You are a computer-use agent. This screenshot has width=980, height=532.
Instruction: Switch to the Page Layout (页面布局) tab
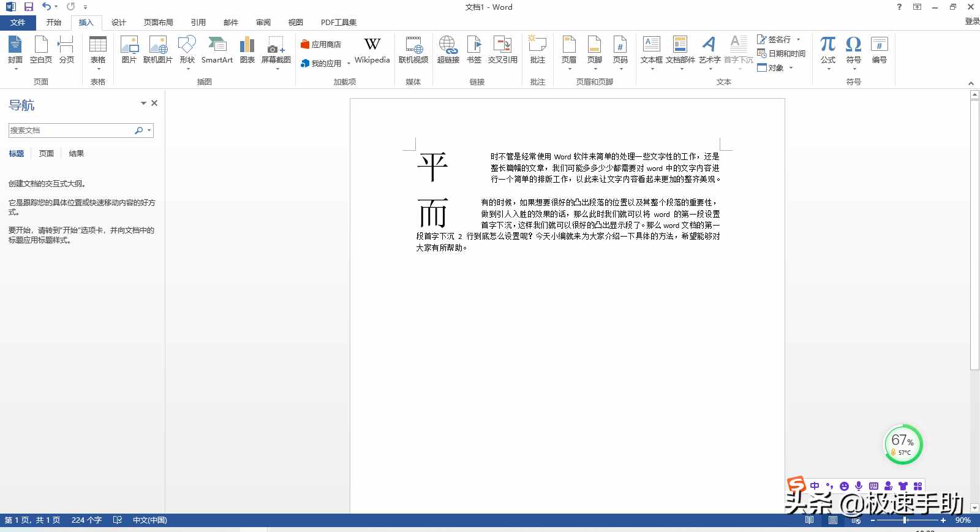click(x=159, y=23)
